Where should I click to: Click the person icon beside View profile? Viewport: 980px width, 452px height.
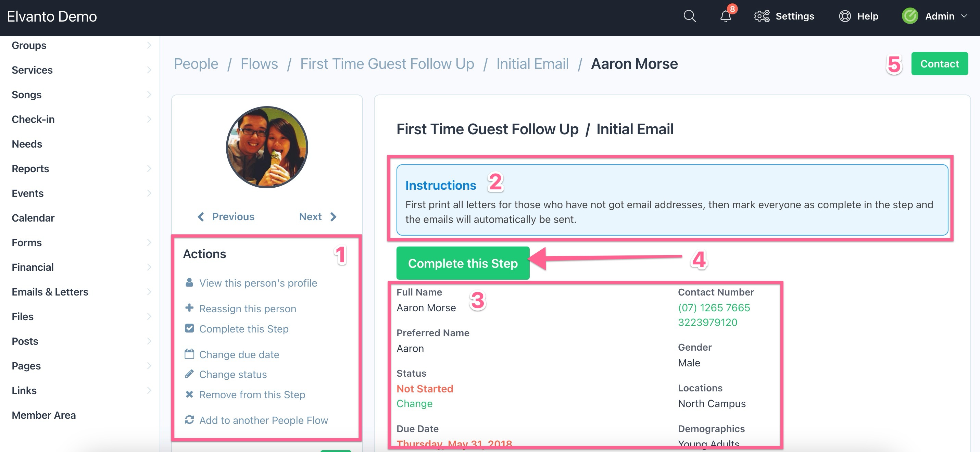[x=189, y=282]
